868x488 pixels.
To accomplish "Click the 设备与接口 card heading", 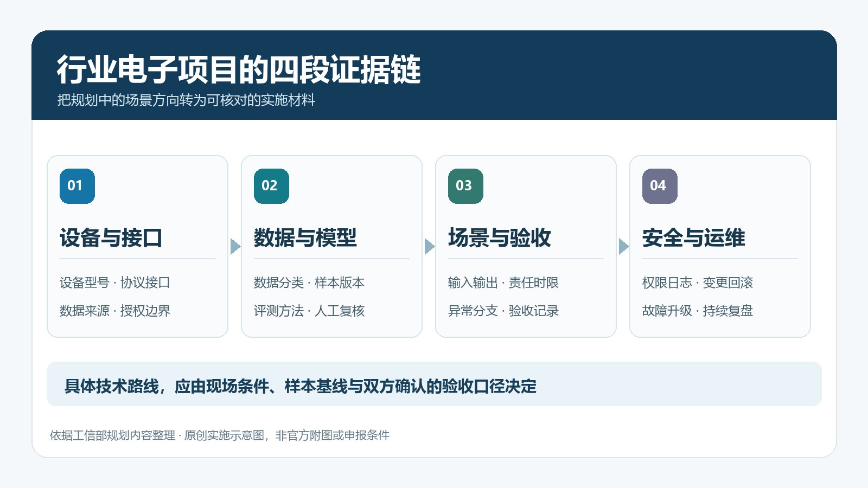I will pos(111,237).
